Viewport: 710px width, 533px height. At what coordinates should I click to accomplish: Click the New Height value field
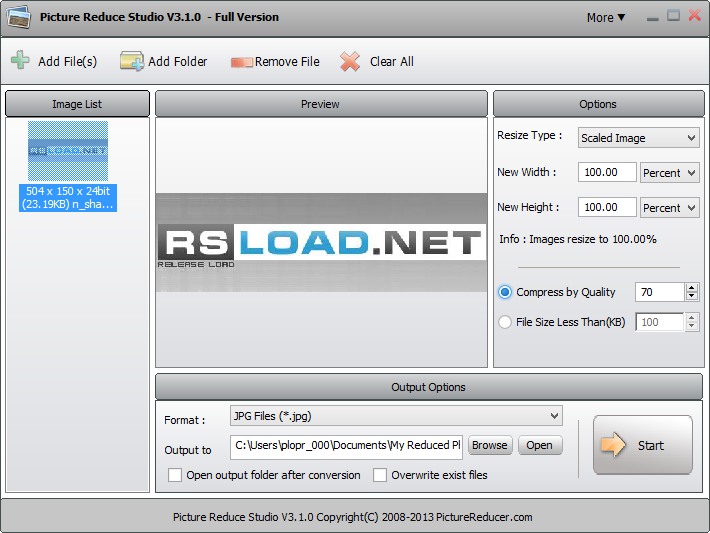tap(607, 207)
